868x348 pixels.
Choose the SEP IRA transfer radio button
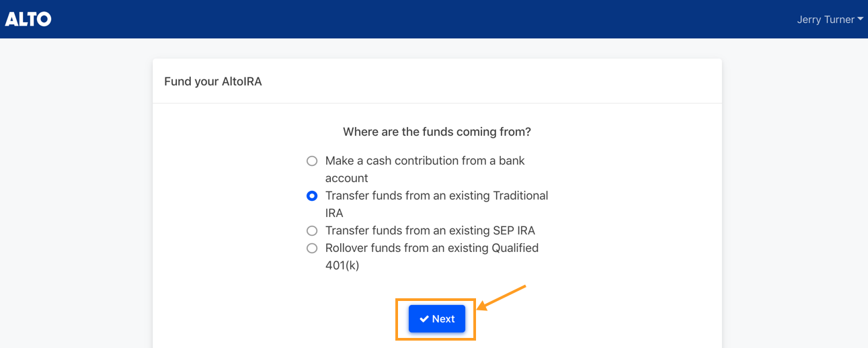pyautogui.click(x=312, y=231)
